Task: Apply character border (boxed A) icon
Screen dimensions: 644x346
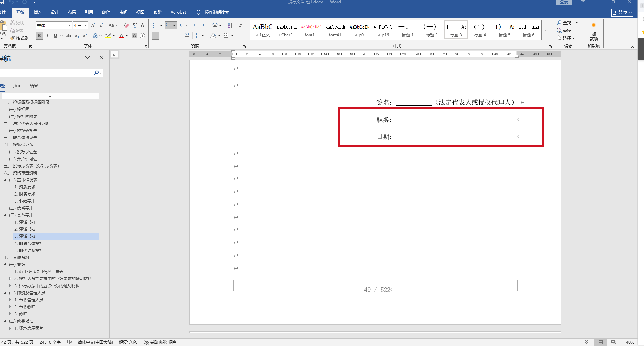Action: [142, 25]
